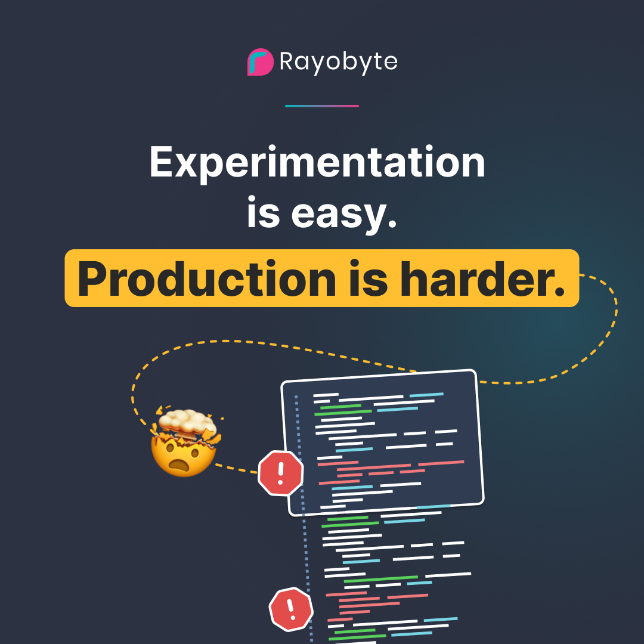This screenshot has width=644, height=644.
Task: Click the "is easy." headline line
Action: [322, 215]
